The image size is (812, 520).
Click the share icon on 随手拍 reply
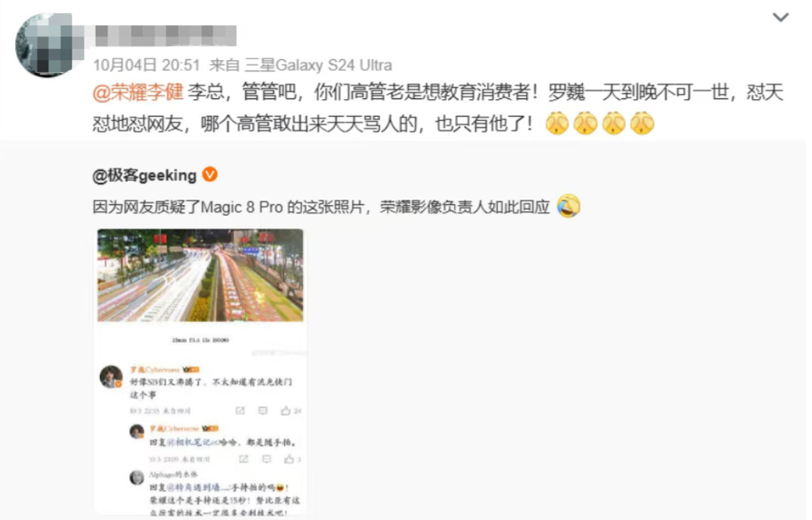(x=244, y=459)
